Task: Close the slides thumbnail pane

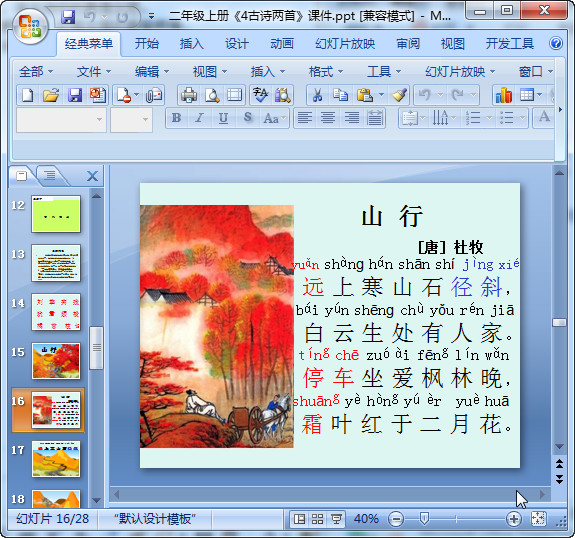Action: [x=92, y=176]
